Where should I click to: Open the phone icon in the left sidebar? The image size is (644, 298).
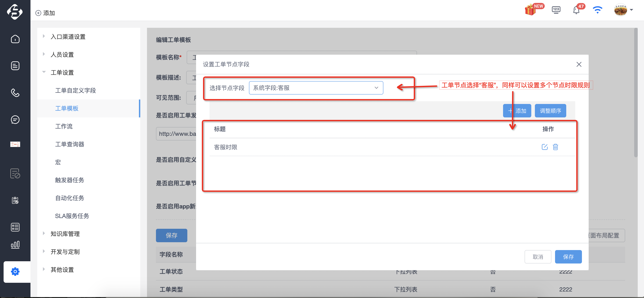pos(15,93)
